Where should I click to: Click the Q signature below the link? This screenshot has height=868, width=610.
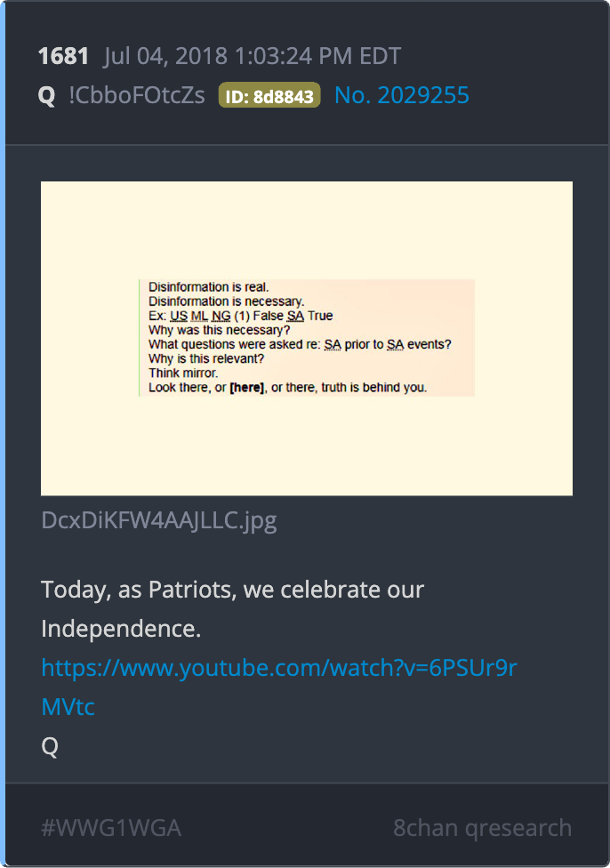click(50, 746)
